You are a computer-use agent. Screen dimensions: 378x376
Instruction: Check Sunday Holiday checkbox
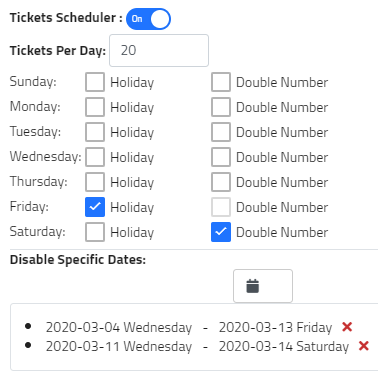point(95,82)
